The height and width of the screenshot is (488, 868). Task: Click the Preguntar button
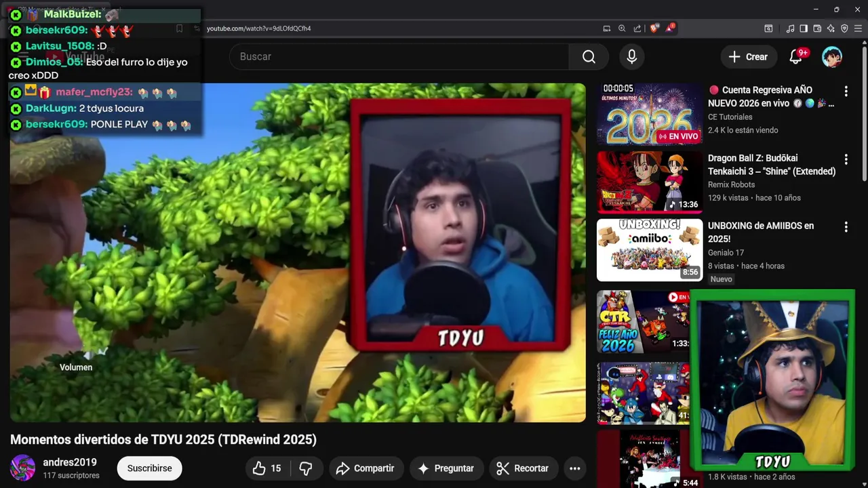tap(446, 468)
